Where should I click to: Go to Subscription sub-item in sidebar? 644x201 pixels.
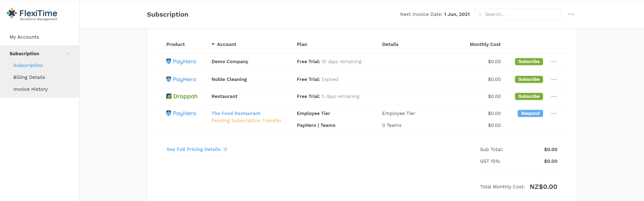28,65
